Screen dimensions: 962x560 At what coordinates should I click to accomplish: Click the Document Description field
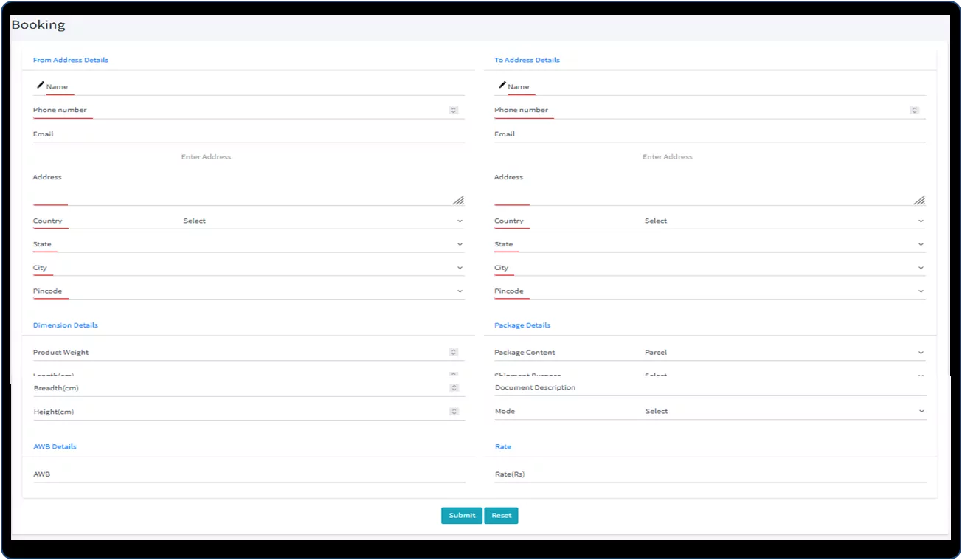[x=710, y=388]
